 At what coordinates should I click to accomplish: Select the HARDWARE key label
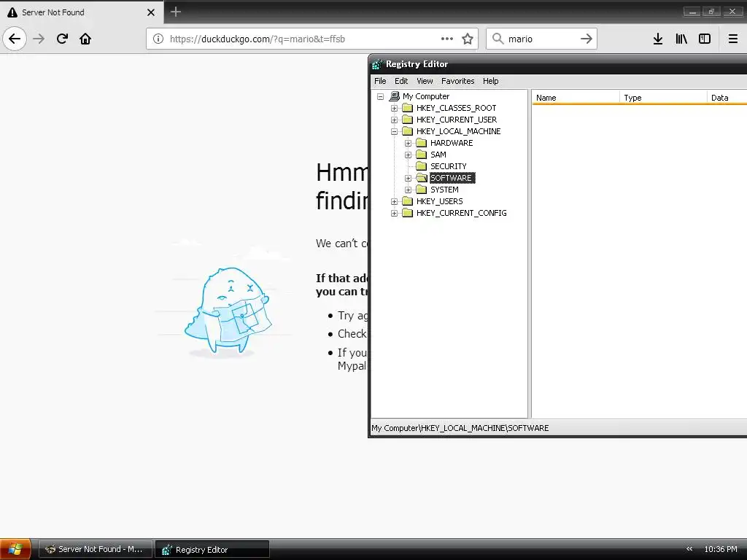pyautogui.click(x=452, y=143)
